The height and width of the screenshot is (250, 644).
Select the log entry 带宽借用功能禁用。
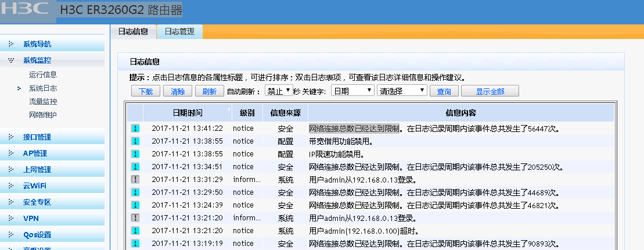341,141
